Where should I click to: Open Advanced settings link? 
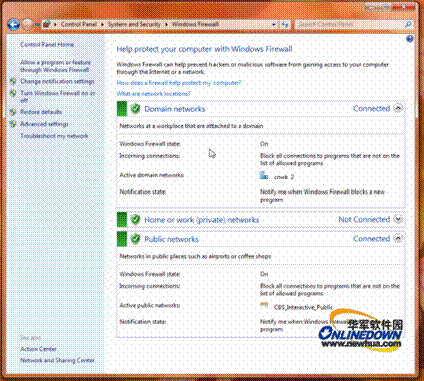[x=44, y=124]
